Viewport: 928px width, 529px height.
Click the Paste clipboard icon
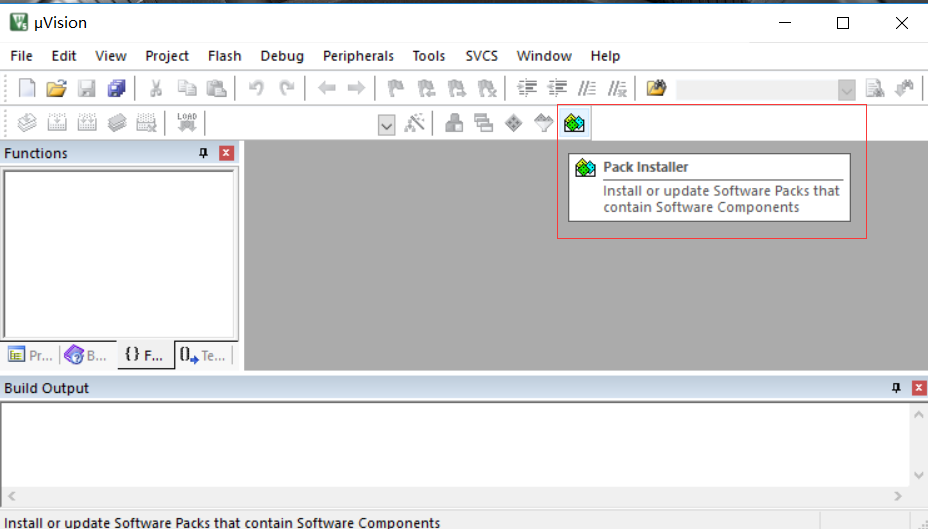pos(217,89)
